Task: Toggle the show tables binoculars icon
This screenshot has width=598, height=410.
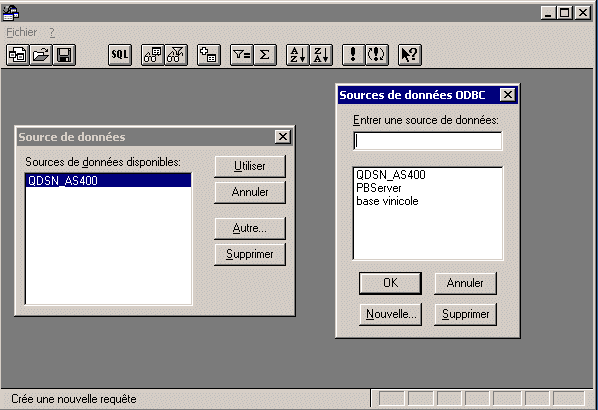Action: pyautogui.click(x=153, y=55)
